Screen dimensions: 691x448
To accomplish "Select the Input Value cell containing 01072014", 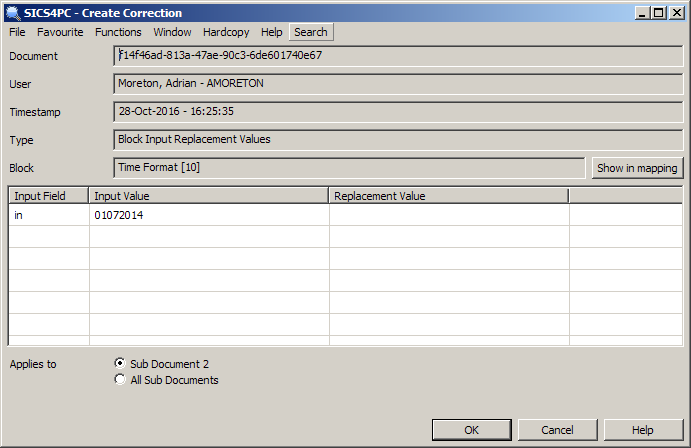I will coord(208,215).
